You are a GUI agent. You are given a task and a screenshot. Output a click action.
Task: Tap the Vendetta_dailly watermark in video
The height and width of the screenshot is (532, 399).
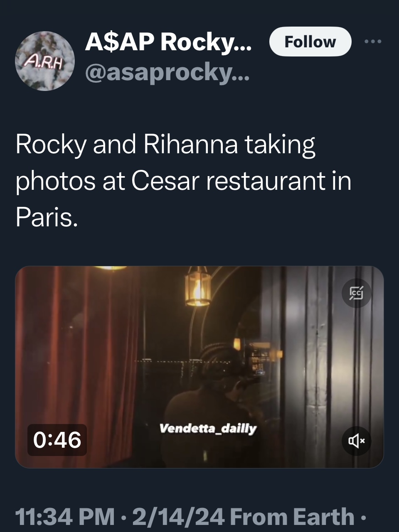coord(208,429)
